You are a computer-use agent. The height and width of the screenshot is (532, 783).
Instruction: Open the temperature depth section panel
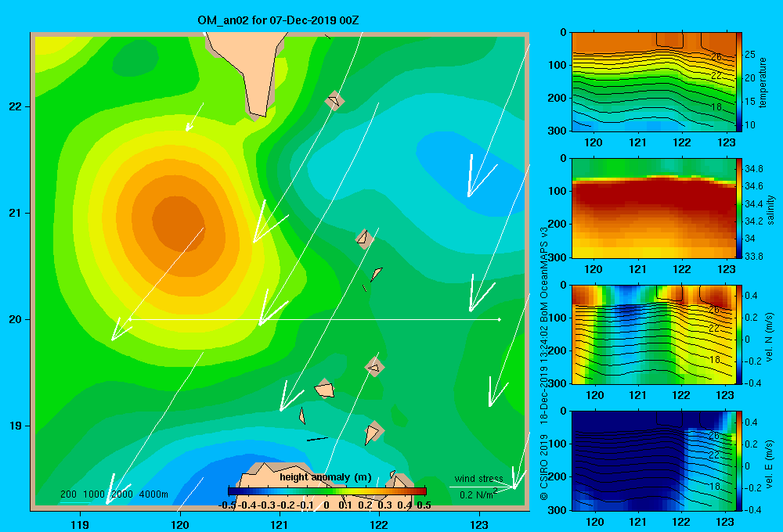tap(654, 82)
